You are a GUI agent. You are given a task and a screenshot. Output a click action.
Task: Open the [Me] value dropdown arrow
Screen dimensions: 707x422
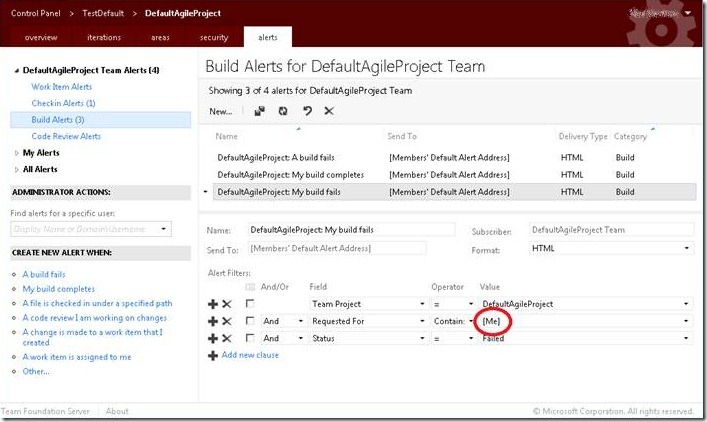coord(686,321)
